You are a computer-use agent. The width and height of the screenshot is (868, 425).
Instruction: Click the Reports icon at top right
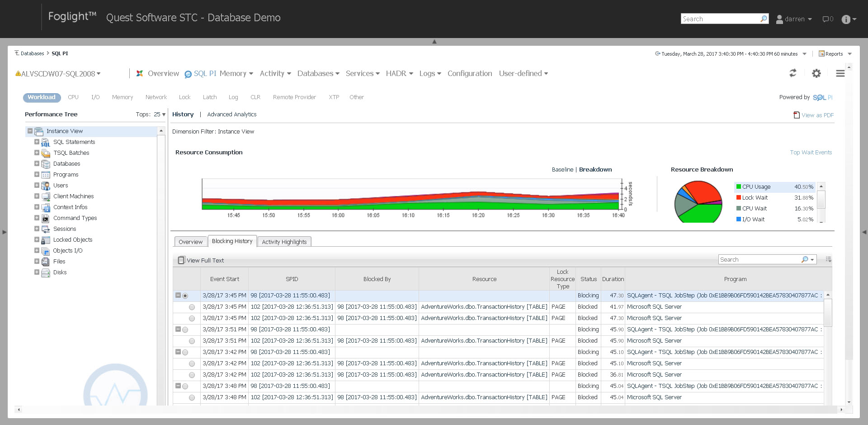pos(821,53)
